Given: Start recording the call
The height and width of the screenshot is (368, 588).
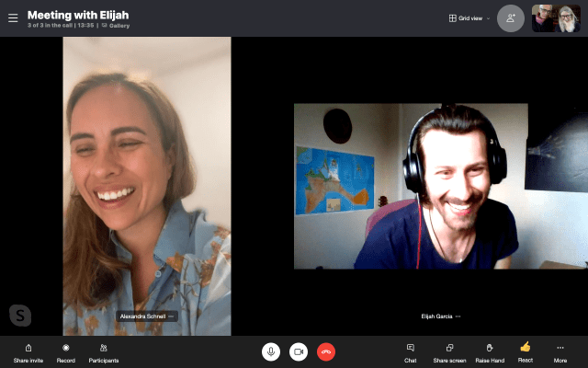Looking at the screenshot, I should (66, 348).
